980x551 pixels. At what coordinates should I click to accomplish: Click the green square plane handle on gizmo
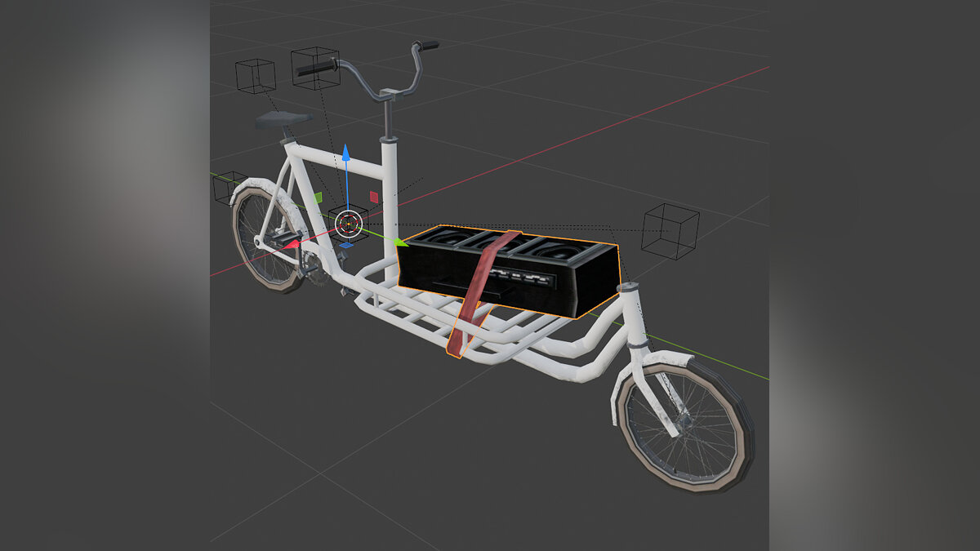[x=318, y=198]
